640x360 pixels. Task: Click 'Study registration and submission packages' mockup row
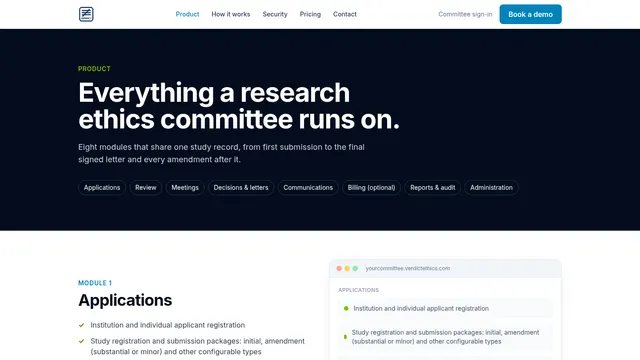tap(445, 337)
